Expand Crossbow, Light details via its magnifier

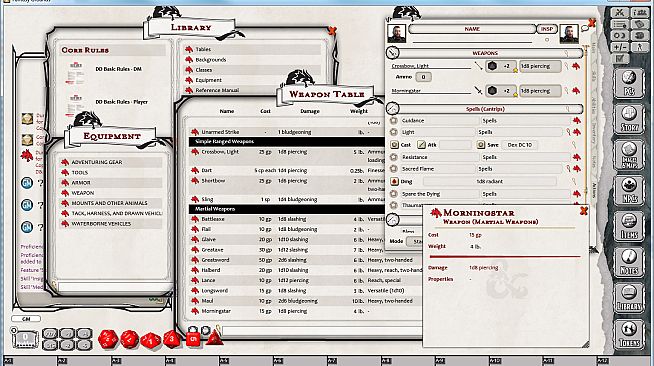click(x=566, y=66)
